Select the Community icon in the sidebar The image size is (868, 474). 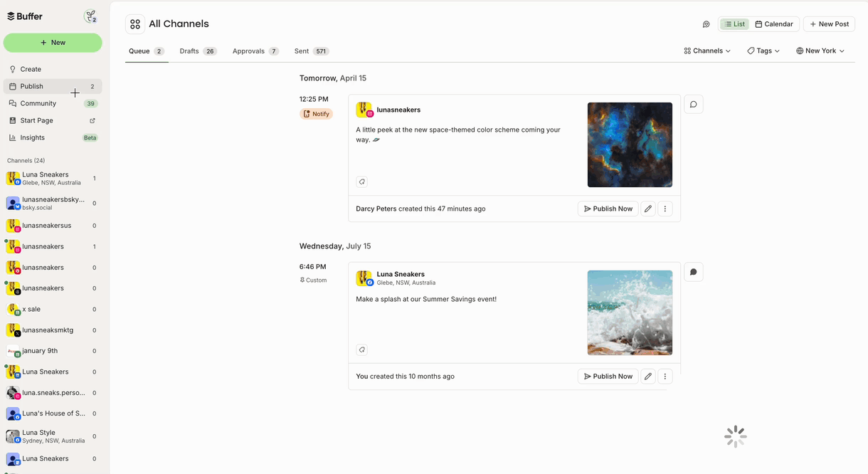pyautogui.click(x=13, y=103)
